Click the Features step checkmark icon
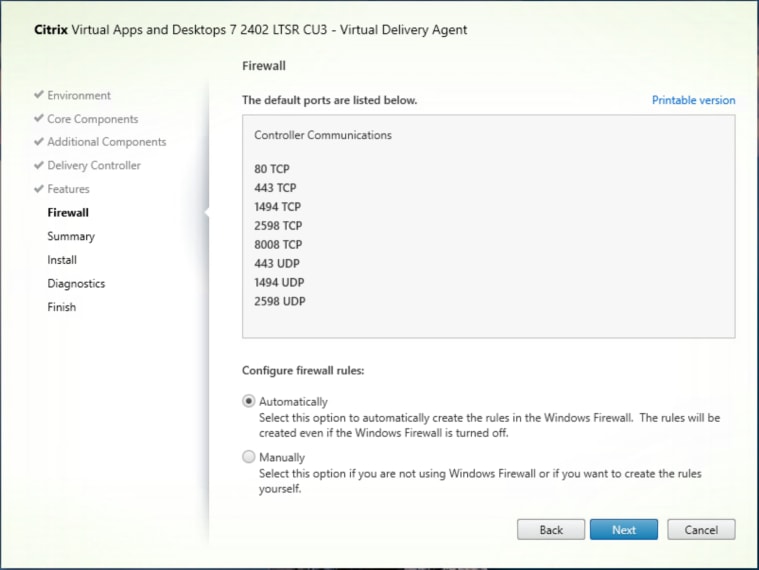The height and width of the screenshot is (570, 759). coord(39,189)
